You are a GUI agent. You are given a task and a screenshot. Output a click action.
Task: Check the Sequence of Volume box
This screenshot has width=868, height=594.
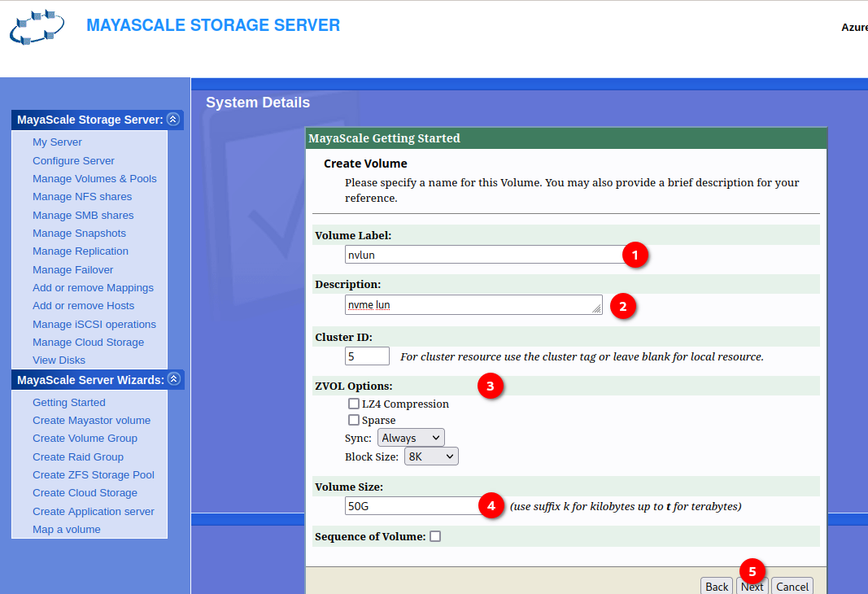pyautogui.click(x=435, y=536)
